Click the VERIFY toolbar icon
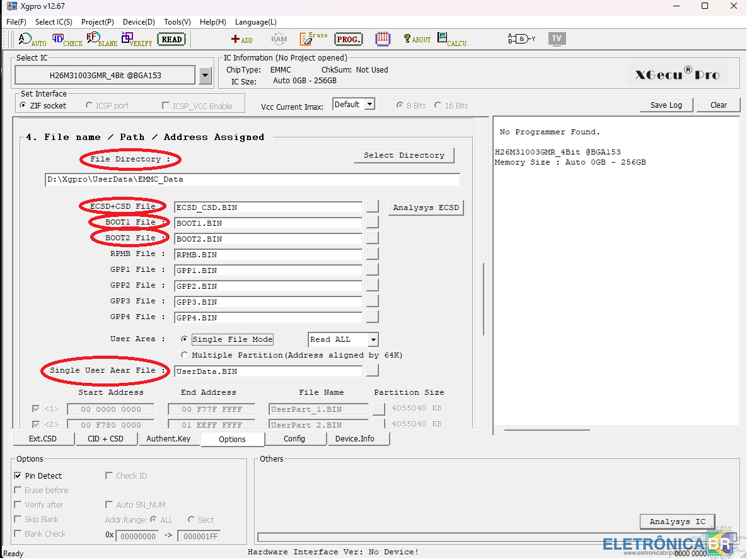 tap(136, 40)
